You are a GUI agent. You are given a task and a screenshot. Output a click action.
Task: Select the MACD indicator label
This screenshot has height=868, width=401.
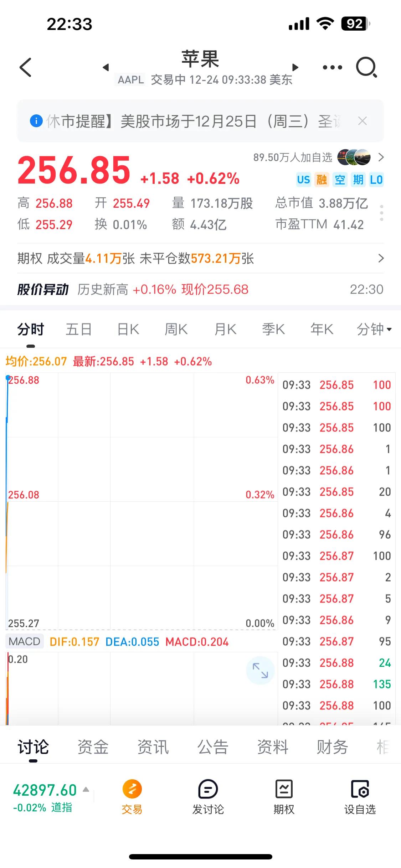(24, 641)
